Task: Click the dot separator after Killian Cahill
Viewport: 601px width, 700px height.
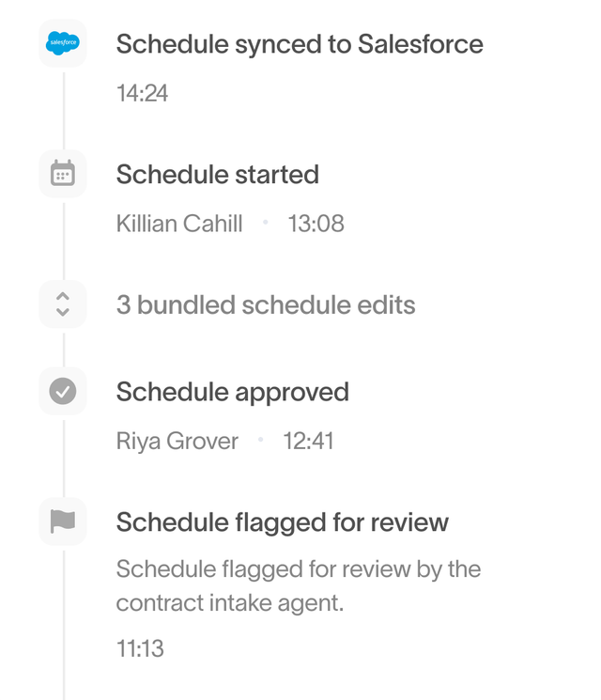Action: [x=266, y=223]
